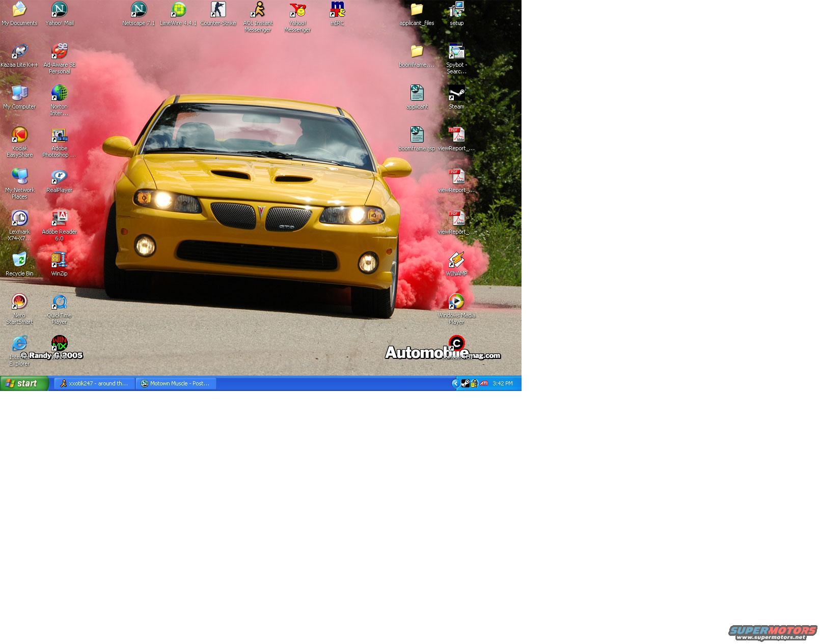Select the Yahoo! Messenger icon
This screenshot has width=820, height=644.
(x=297, y=17)
